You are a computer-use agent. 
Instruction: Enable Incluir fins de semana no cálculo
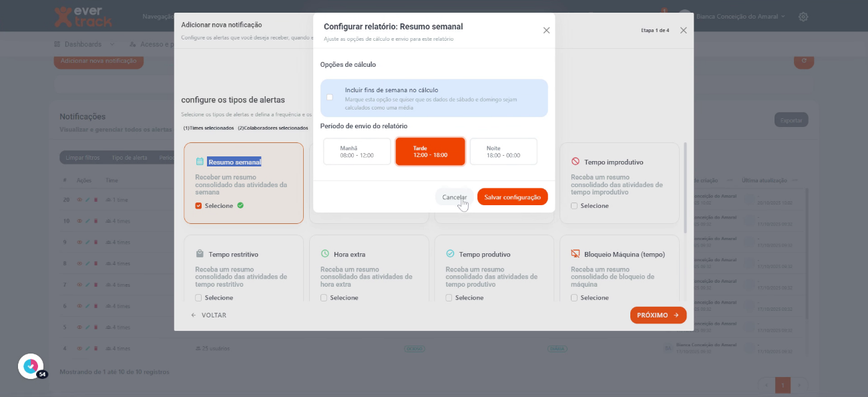click(330, 98)
